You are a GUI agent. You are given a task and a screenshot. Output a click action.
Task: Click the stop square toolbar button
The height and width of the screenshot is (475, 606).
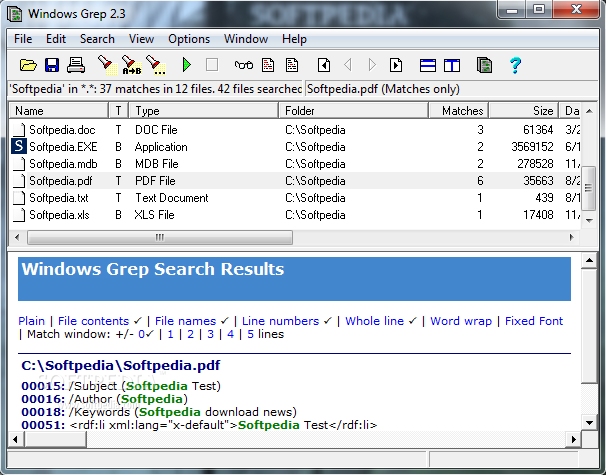[x=212, y=65]
